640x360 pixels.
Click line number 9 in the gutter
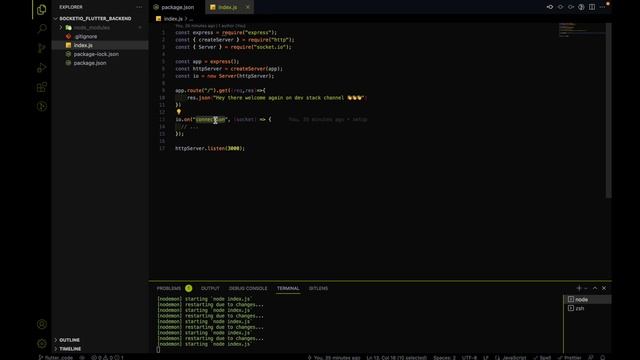(x=163, y=91)
